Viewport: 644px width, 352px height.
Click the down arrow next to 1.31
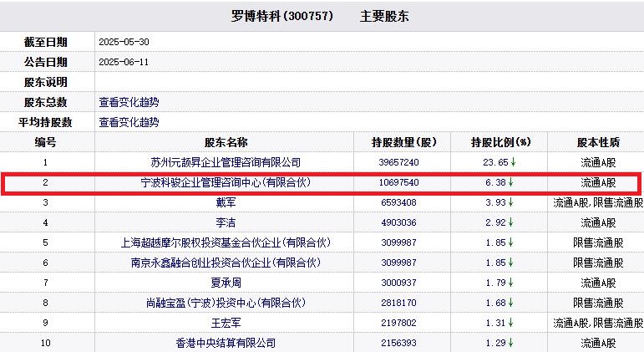510,323
